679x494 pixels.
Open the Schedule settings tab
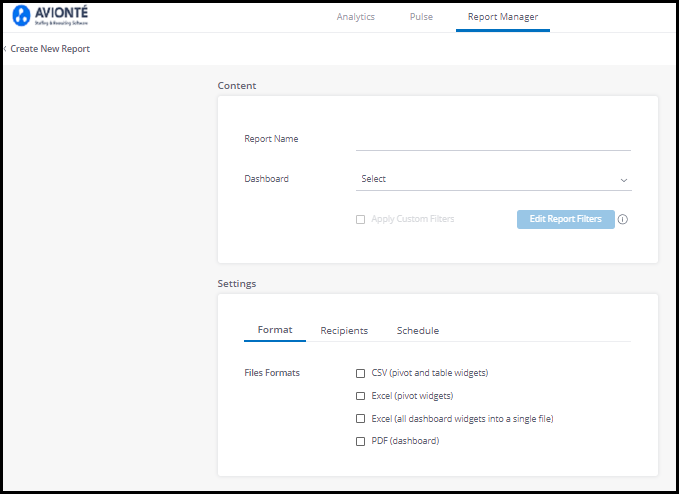[418, 331]
